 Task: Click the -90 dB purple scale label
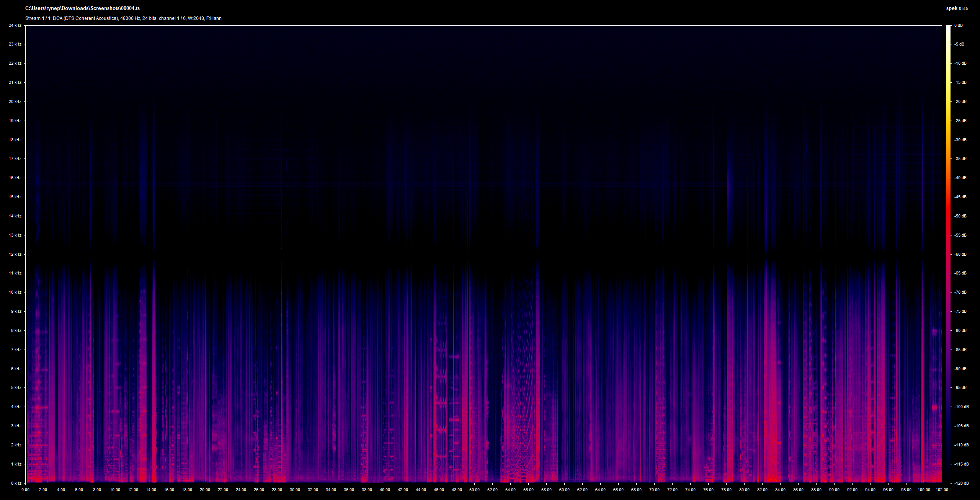tap(960, 369)
